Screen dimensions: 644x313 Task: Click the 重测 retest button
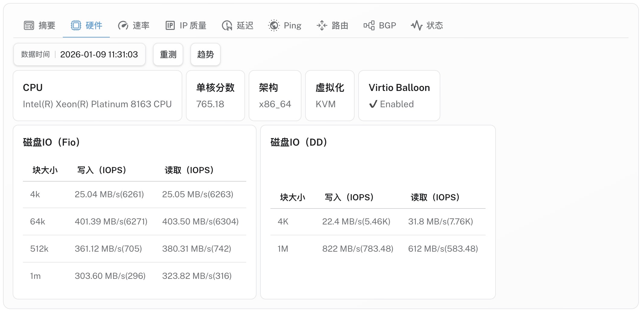(168, 54)
